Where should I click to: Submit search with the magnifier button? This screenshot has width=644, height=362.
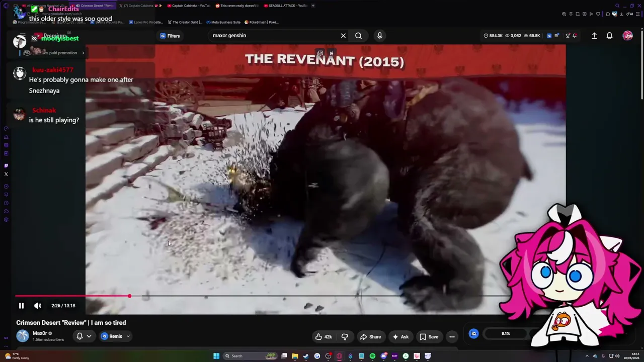point(358,36)
